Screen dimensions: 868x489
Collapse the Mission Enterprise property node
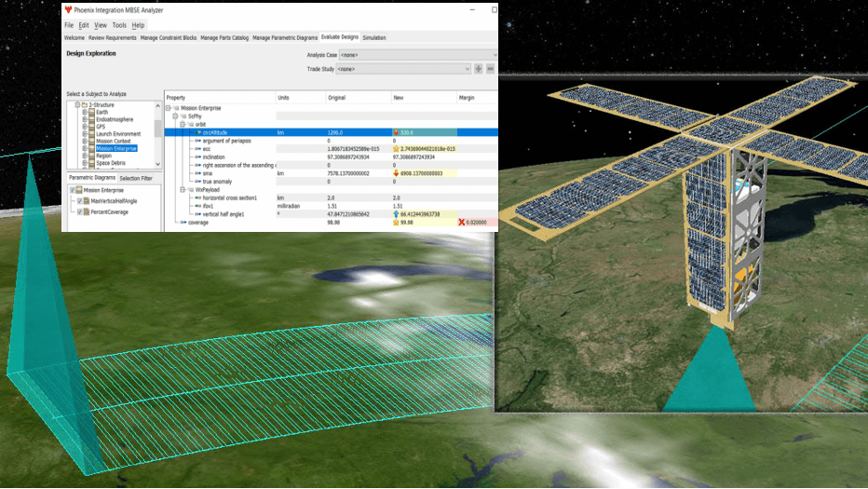[169, 108]
